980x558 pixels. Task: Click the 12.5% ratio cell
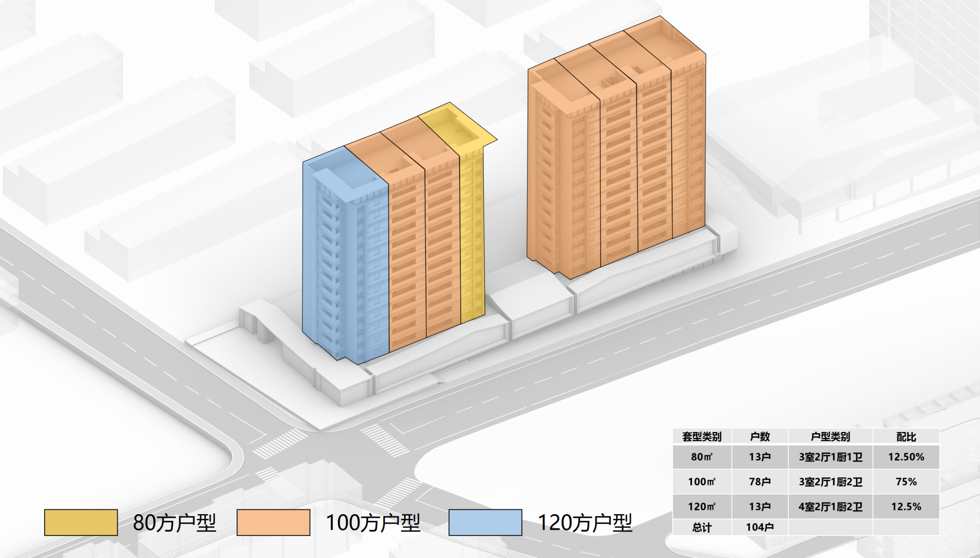pos(906,507)
